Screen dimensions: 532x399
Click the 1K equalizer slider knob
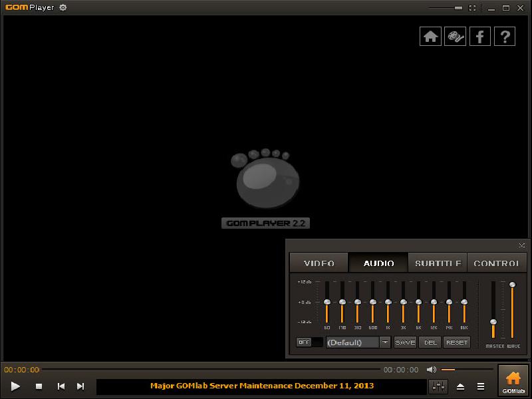[x=388, y=302]
